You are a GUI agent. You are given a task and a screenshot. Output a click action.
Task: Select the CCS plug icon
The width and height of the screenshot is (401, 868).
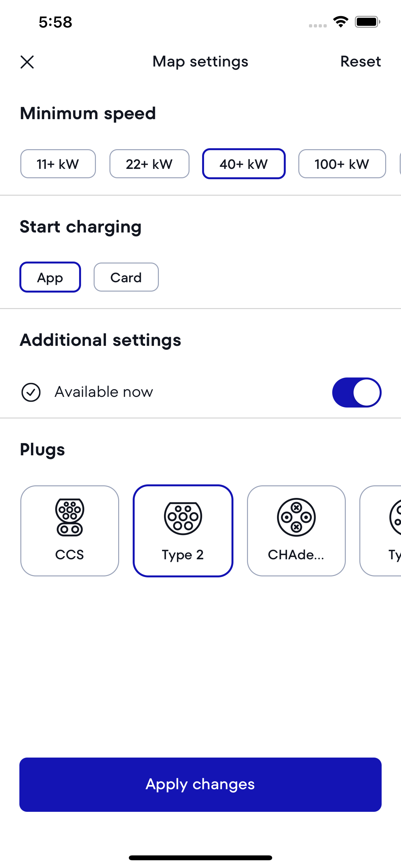69,517
